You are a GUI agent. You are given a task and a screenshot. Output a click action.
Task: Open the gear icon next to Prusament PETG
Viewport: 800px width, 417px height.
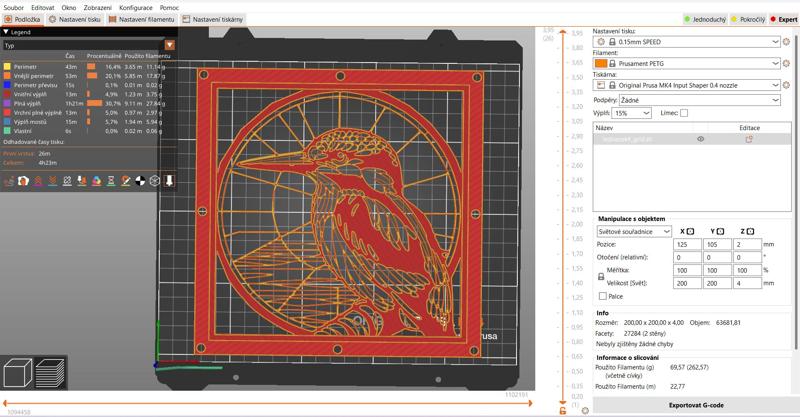[786, 64]
